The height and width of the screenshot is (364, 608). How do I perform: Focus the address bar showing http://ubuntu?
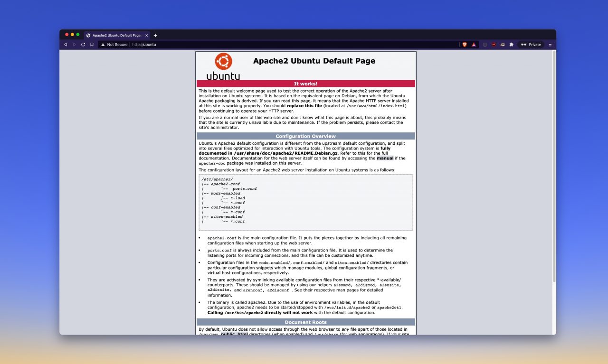pos(279,45)
